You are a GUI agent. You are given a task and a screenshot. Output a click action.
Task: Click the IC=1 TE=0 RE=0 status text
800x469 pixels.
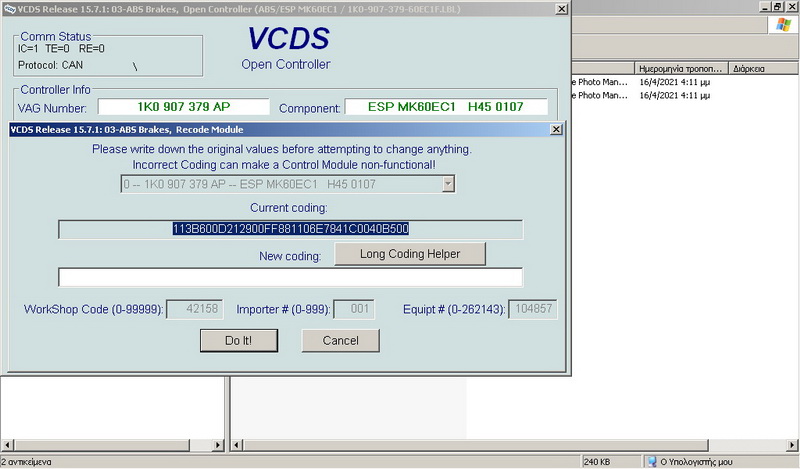coord(61,48)
